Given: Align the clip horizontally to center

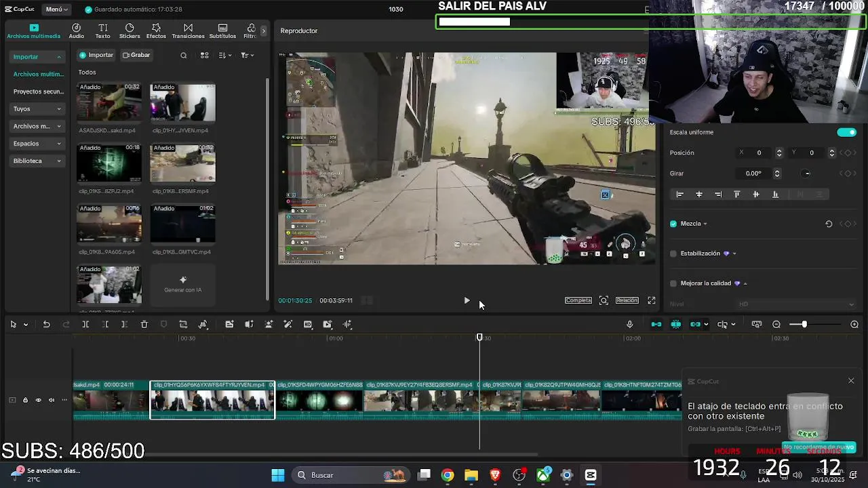Looking at the screenshot, I should tap(699, 195).
